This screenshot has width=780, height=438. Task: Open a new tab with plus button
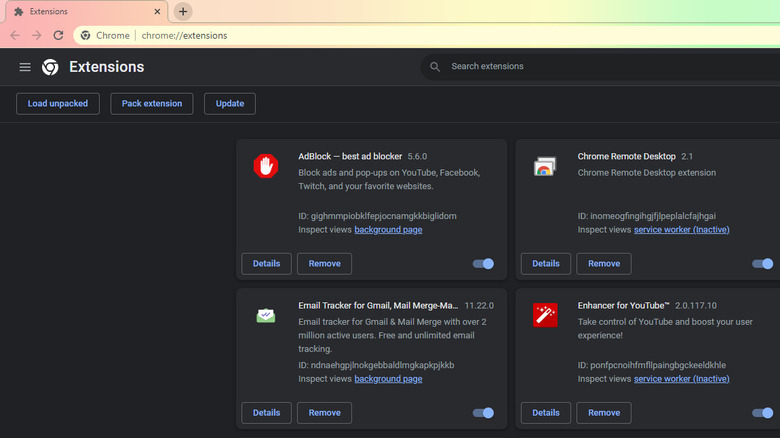[x=183, y=11]
